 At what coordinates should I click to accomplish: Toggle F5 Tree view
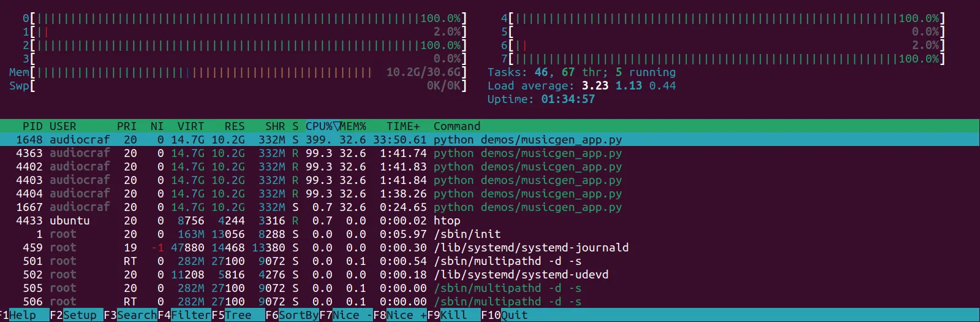pos(238,315)
